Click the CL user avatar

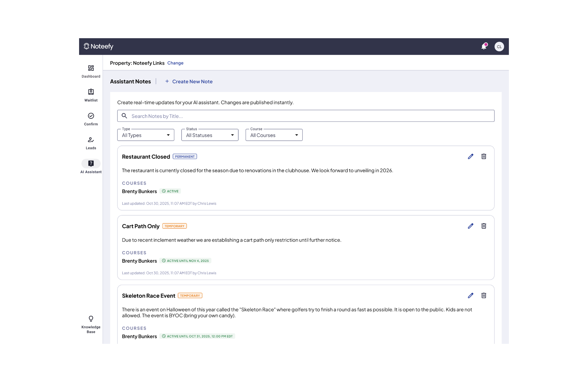(x=499, y=46)
